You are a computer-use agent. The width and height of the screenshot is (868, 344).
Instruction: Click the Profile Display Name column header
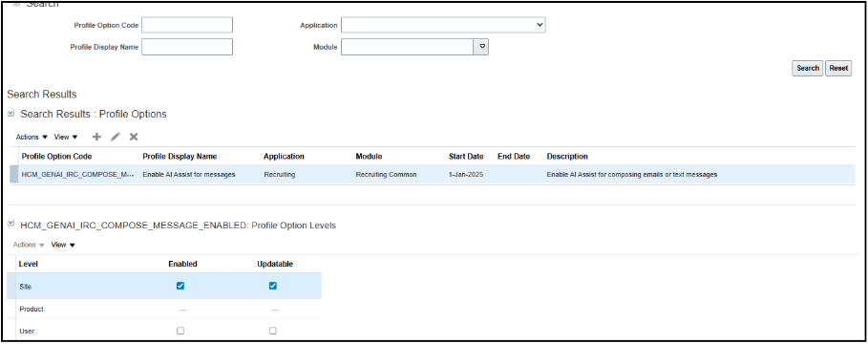coord(180,156)
